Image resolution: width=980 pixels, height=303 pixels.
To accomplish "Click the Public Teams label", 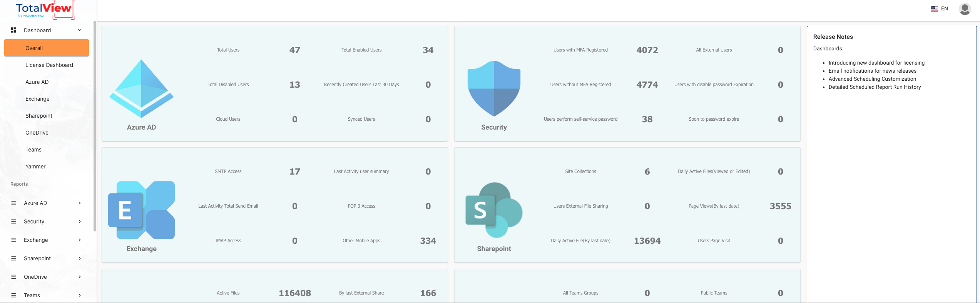I will pyautogui.click(x=714, y=293).
